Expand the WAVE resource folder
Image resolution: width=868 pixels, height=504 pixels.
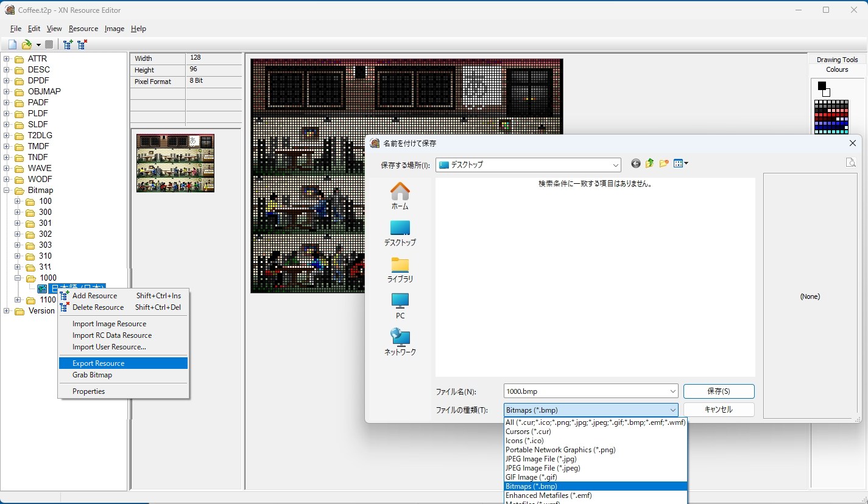[7, 168]
